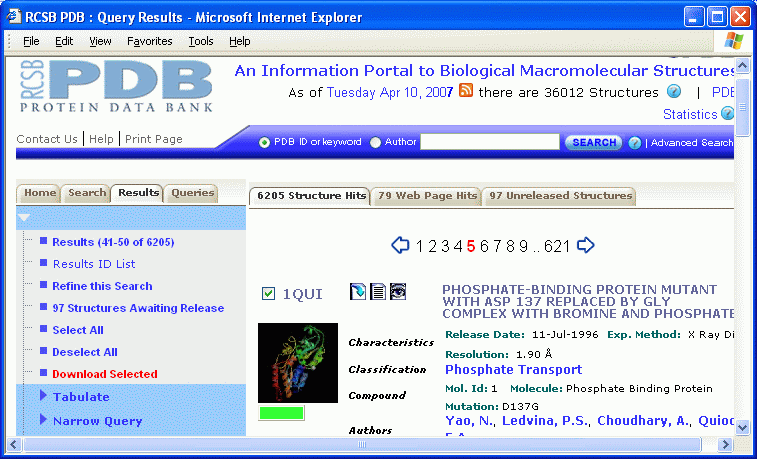Click vertical scrollbar down arrow
Screen dimensions: 757x459
742,428
